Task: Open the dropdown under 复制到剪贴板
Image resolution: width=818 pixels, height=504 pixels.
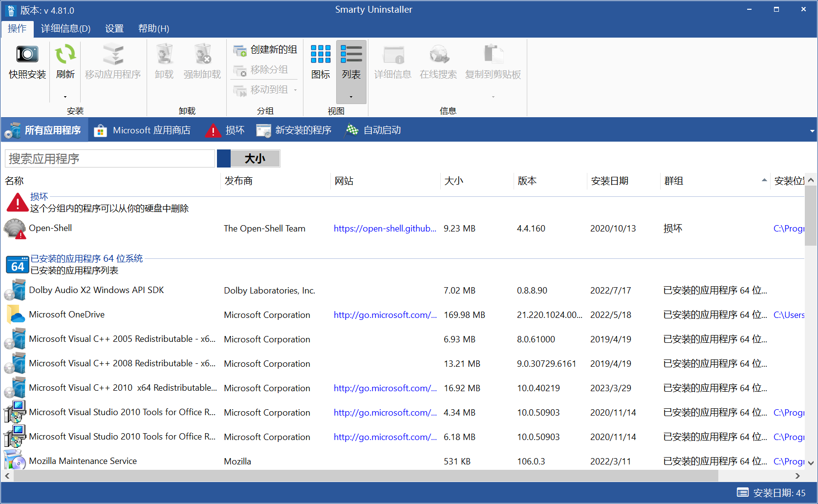Action: [x=493, y=97]
